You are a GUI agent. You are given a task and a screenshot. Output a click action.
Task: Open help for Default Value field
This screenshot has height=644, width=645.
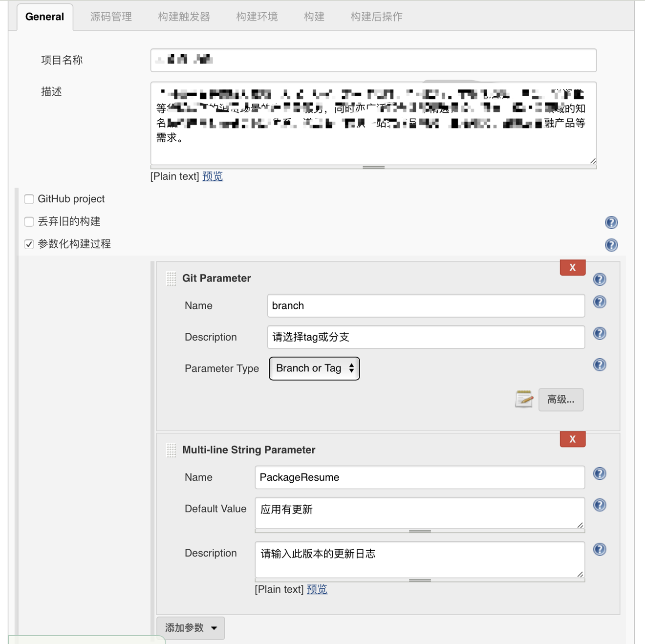coord(600,505)
